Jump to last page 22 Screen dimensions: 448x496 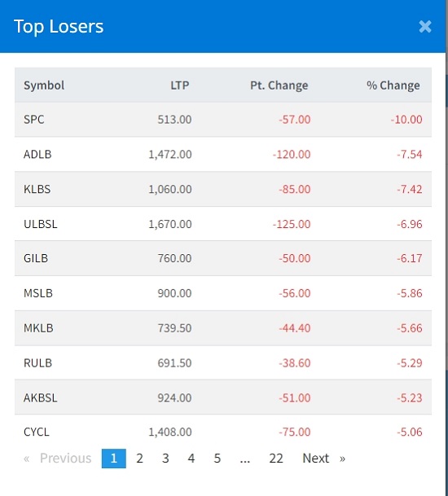pyautogui.click(x=276, y=459)
